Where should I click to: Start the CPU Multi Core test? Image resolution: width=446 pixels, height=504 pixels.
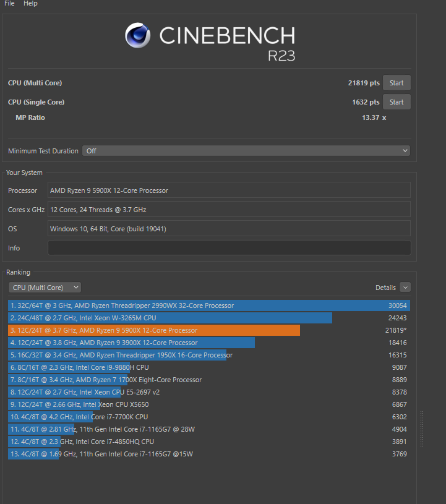(x=397, y=83)
